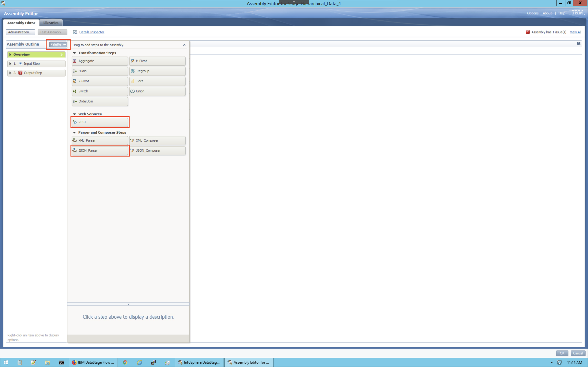Collapse the Web Services section
The image size is (588, 367).
pyautogui.click(x=75, y=114)
